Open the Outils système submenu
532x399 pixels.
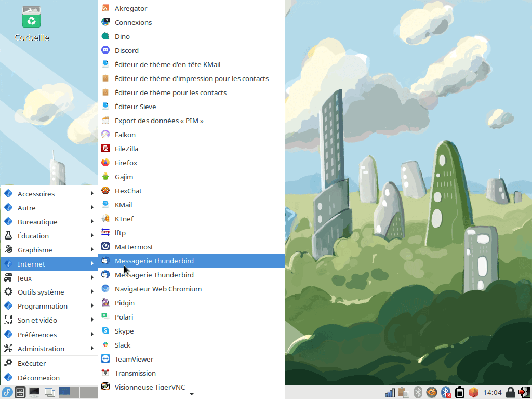coord(49,292)
